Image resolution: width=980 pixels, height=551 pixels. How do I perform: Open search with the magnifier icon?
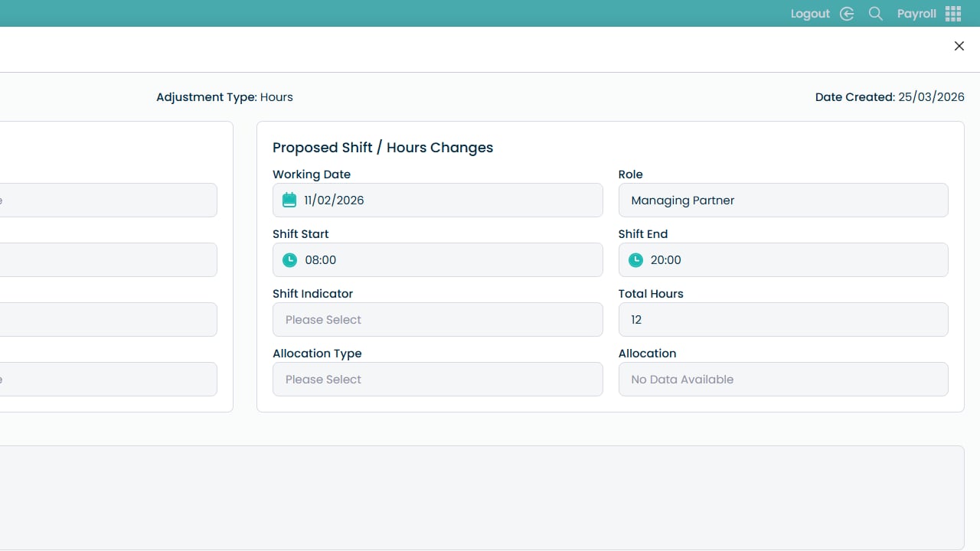876,14
